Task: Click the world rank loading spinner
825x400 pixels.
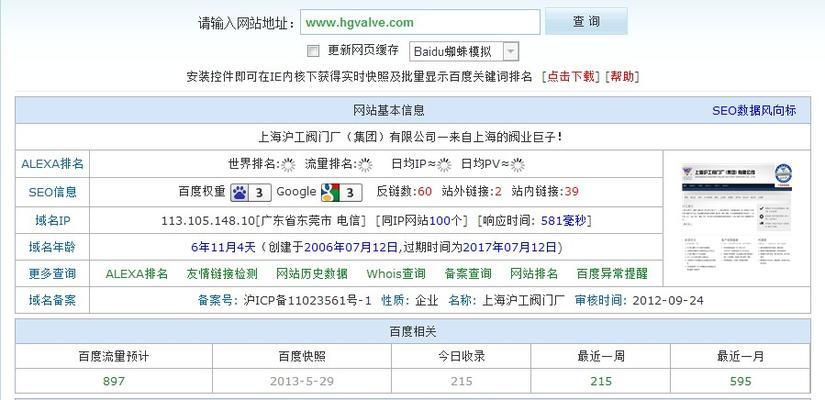Action: pos(288,165)
